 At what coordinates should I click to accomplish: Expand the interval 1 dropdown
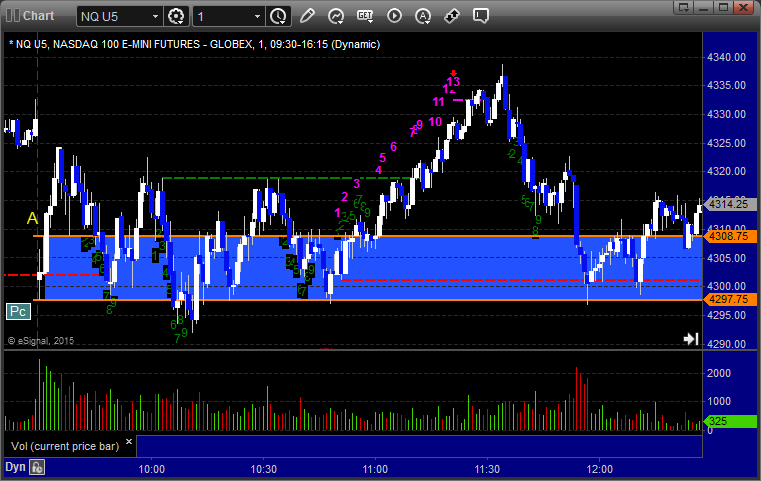[x=258, y=17]
